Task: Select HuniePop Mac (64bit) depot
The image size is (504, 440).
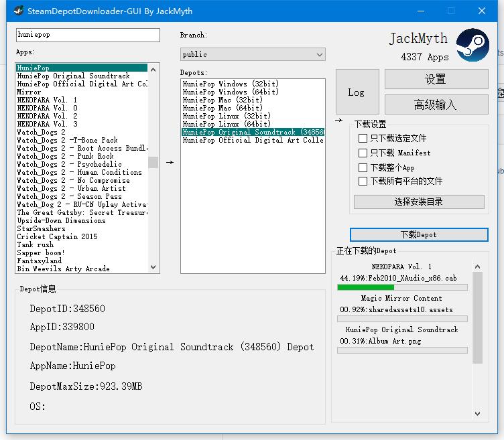Action: point(253,108)
